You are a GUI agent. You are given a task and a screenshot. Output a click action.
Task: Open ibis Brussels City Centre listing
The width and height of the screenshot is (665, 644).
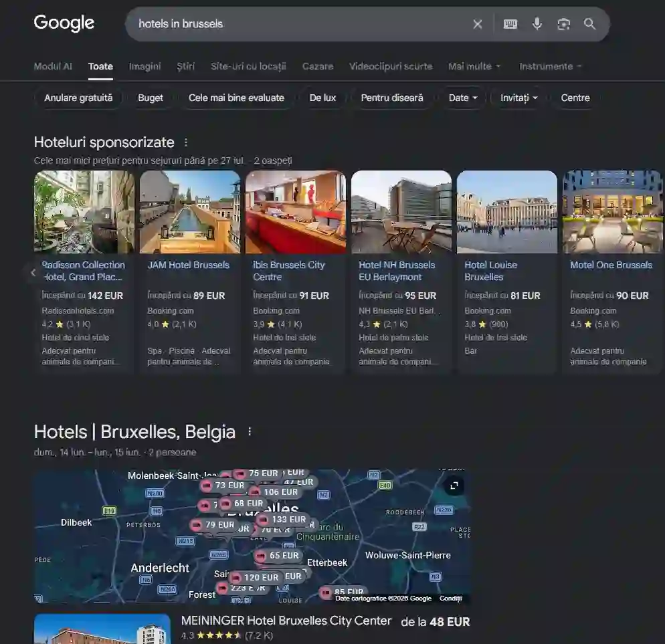tap(289, 271)
